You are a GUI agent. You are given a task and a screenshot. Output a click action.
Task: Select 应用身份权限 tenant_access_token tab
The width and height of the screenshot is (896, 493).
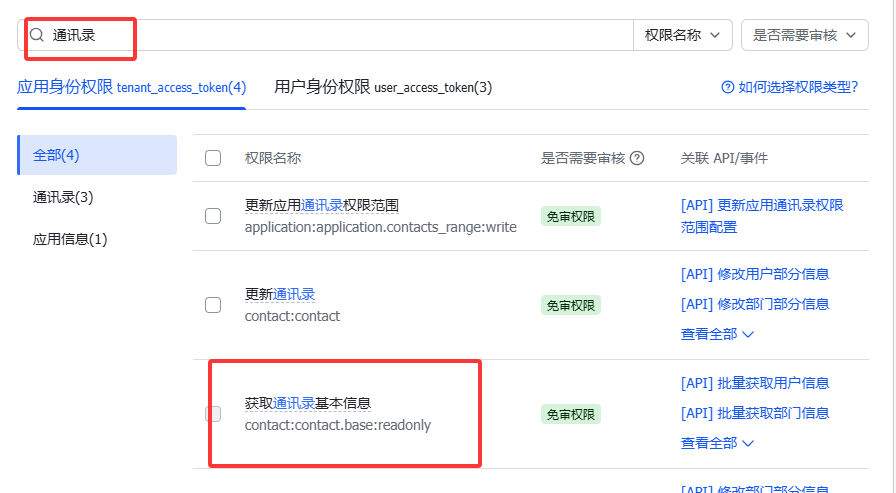tap(131, 87)
